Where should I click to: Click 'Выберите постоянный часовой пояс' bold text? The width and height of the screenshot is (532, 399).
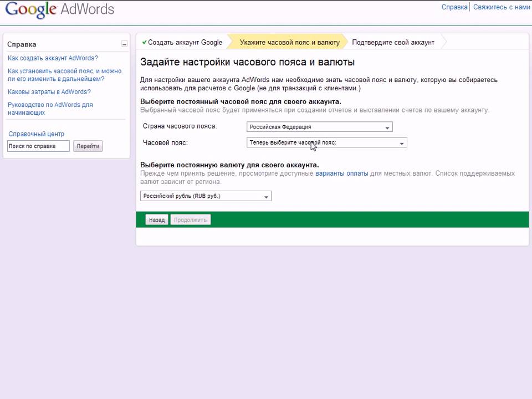point(241,102)
